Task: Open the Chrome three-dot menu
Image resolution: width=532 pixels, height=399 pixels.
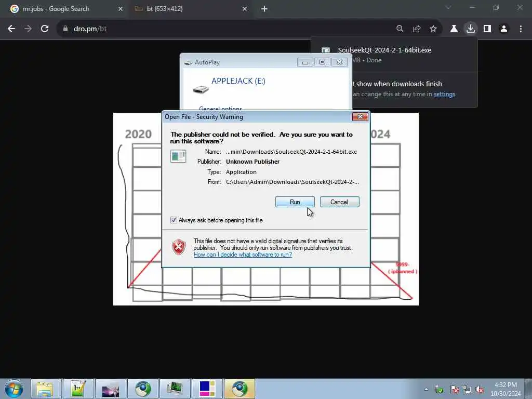Action: point(521,29)
